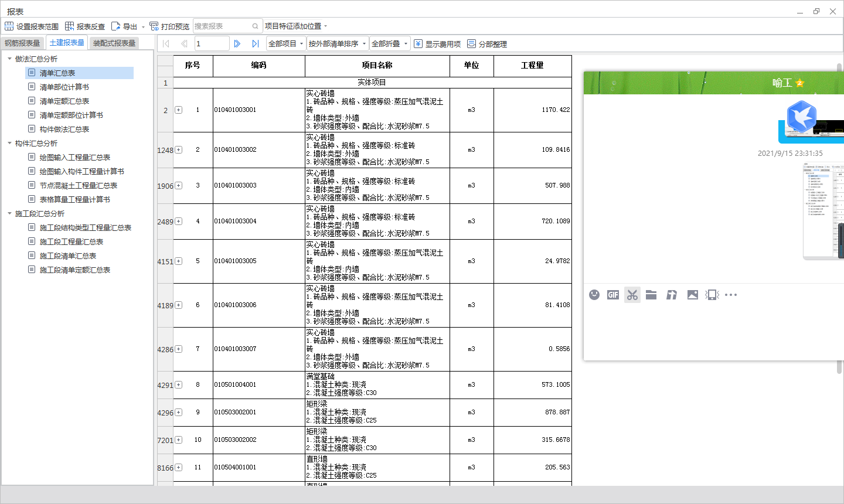Select 施工段清单汇总表 report
The width and height of the screenshot is (844, 504).
tap(67, 256)
